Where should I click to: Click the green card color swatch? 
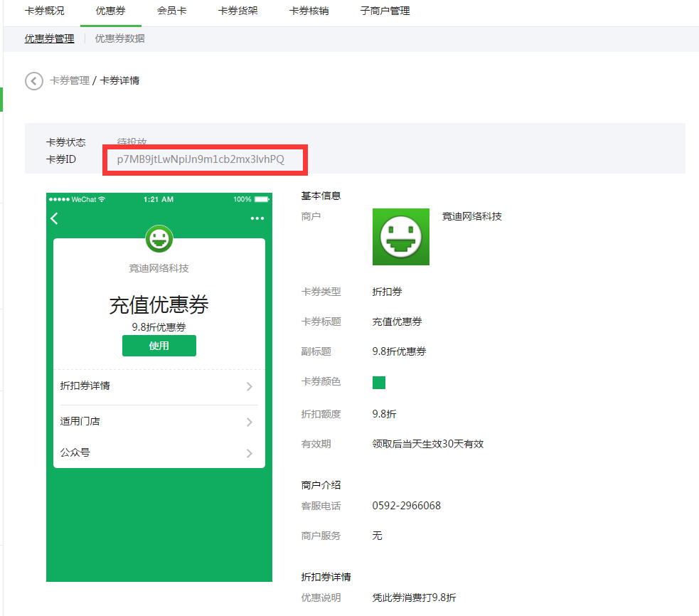point(379,383)
